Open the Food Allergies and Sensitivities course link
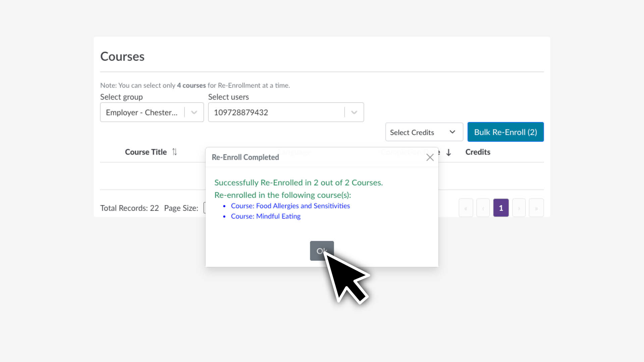This screenshot has width=644, height=362. [x=290, y=206]
